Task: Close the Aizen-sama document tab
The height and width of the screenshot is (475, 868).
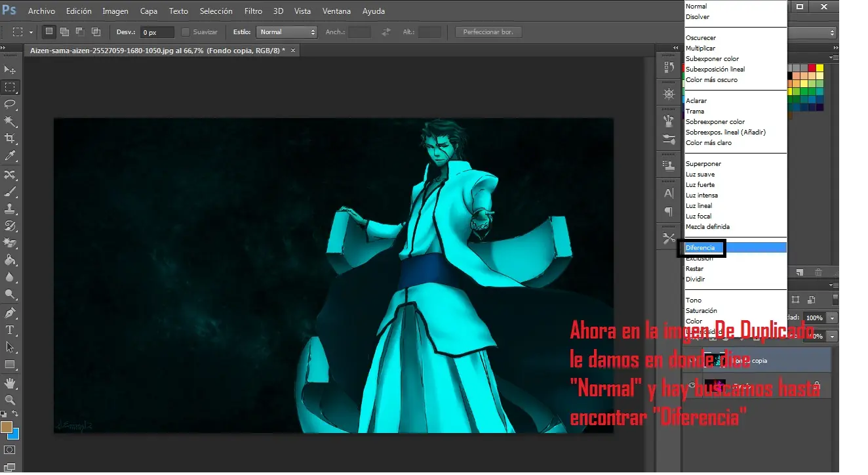Action: [293, 50]
